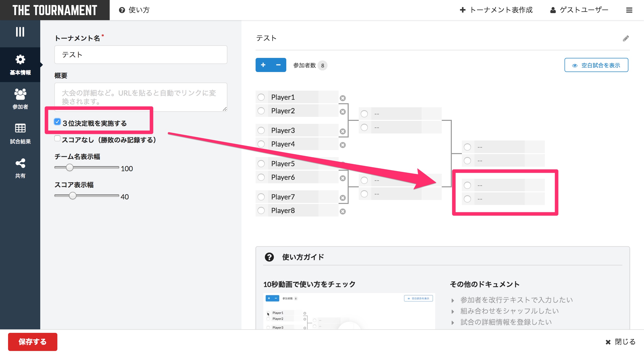Enable the スコアなし checkbox

coord(57,139)
